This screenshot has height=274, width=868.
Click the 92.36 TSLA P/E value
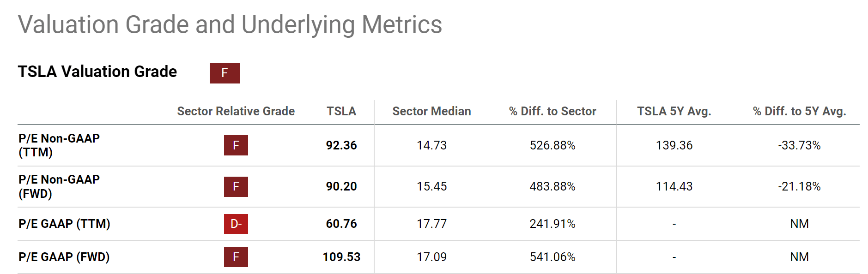[x=341, y=145]
